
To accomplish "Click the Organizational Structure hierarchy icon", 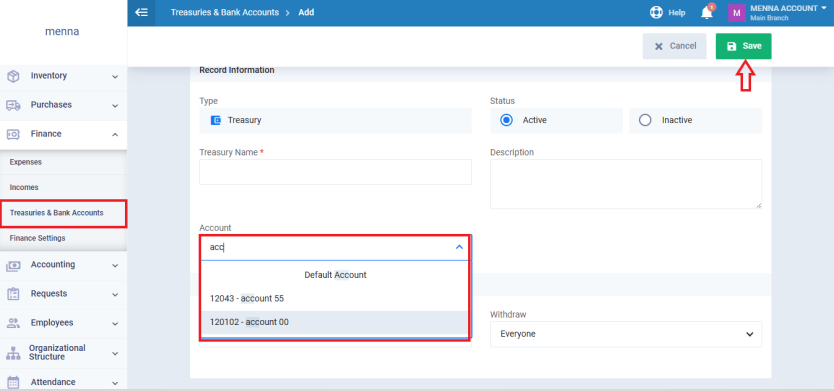I will click(x=13, y=353).
